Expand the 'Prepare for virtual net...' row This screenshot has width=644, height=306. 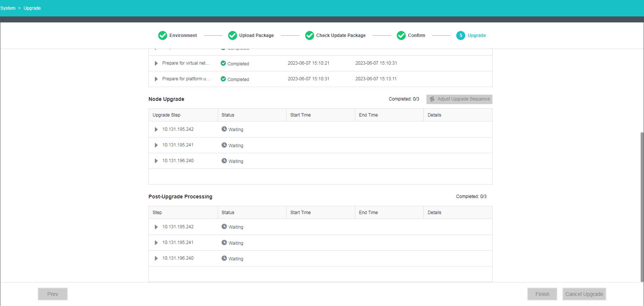pyautogui.click(x=156, y=64)
